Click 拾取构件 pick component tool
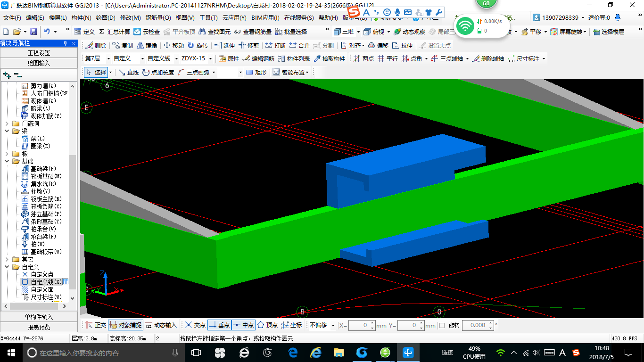Viewport: 644px width, 362px height. tap(329, 58)
